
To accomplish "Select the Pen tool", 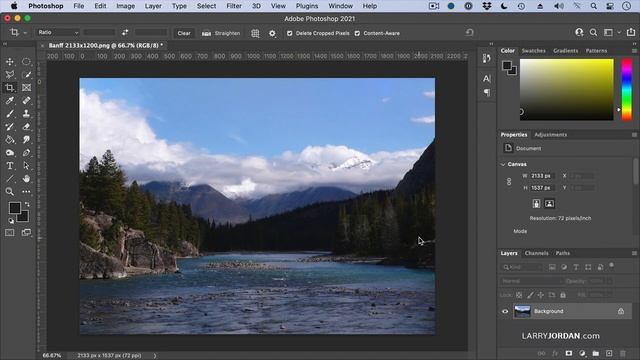I will [x=26, y=153].
